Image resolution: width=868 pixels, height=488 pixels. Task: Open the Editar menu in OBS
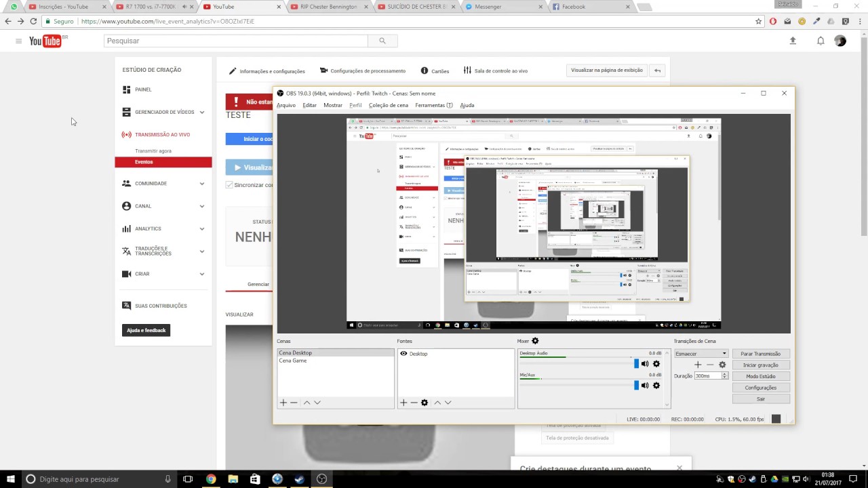(310, 105)
